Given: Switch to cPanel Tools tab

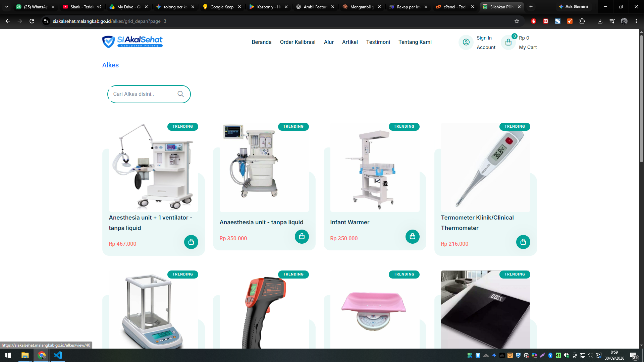Looking at the screenshot, I should 455,7.
